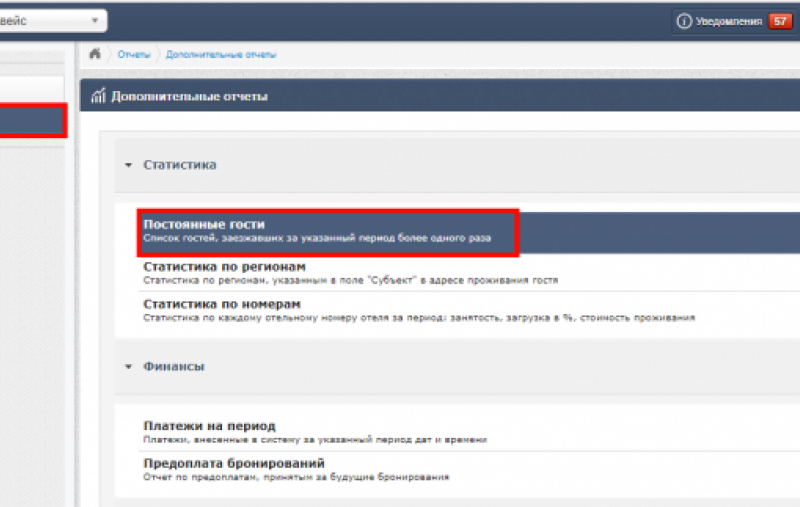800x507 pixels.
Task: Click the Уведомления info icon
Action: click(684, 21)
